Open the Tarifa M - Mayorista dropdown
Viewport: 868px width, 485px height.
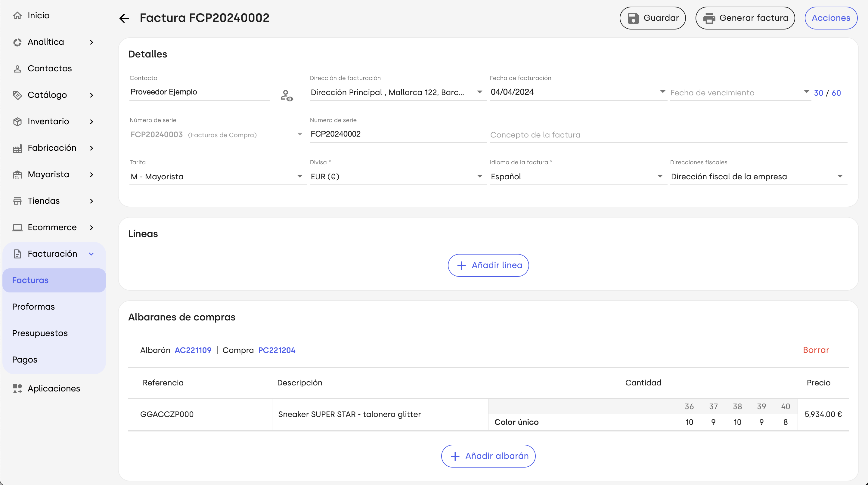pyautogui.click(x=299, y=176)
